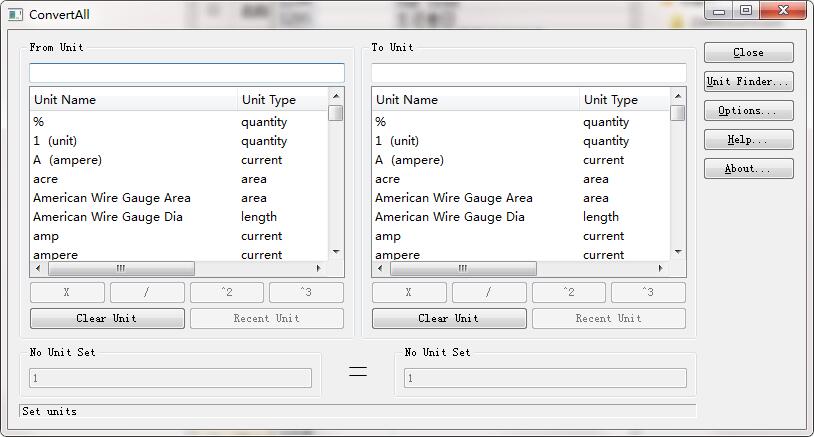
Task: Select 'A (ampere)' in the From Unit list
Action: tap(67, 160)
